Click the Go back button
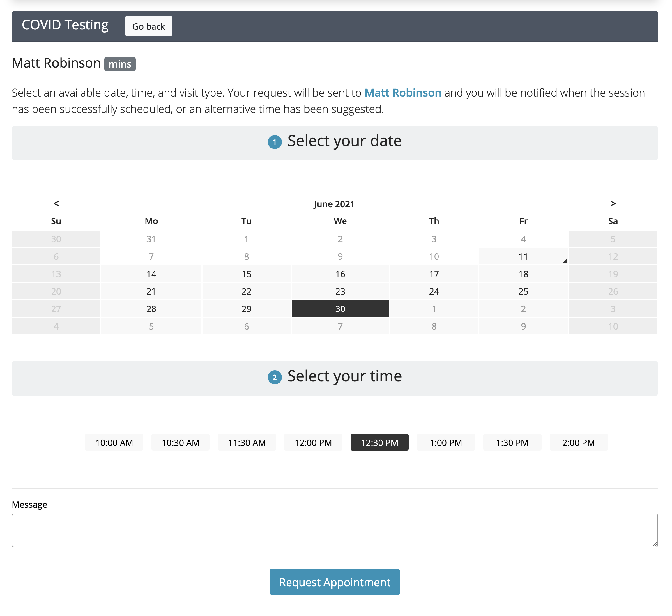 pyautogui.click(x=149, y=26)
